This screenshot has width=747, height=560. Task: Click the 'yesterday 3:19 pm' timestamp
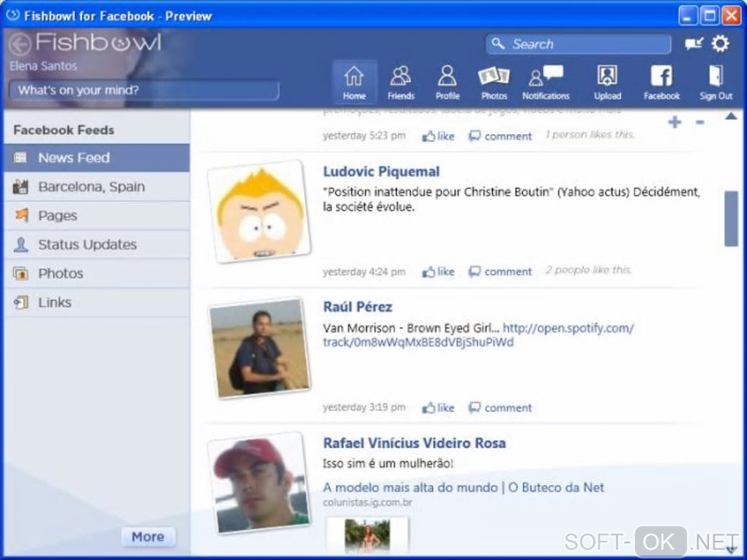tap(364, 408)
